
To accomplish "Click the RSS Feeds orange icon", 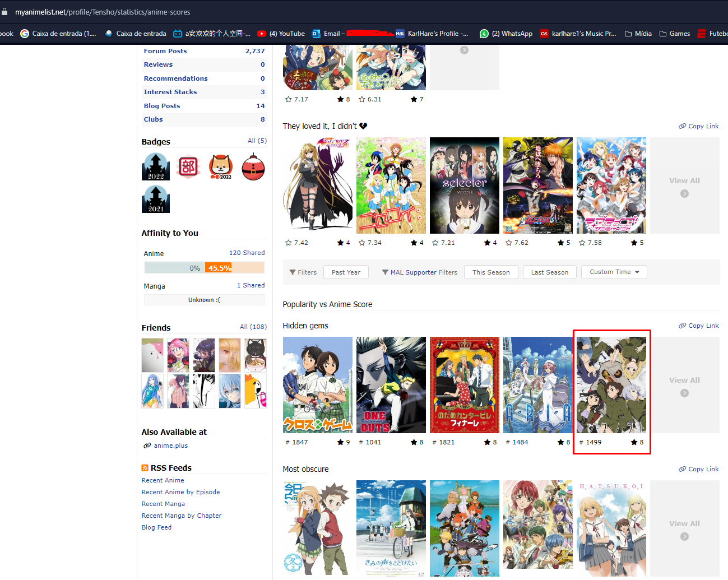I will coord(145,468).
